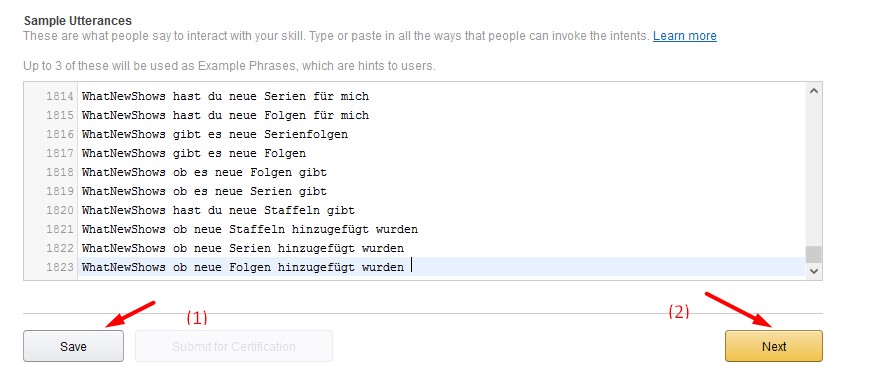Click the Save button
Viewport: 881px width, 370px height.
73,346
